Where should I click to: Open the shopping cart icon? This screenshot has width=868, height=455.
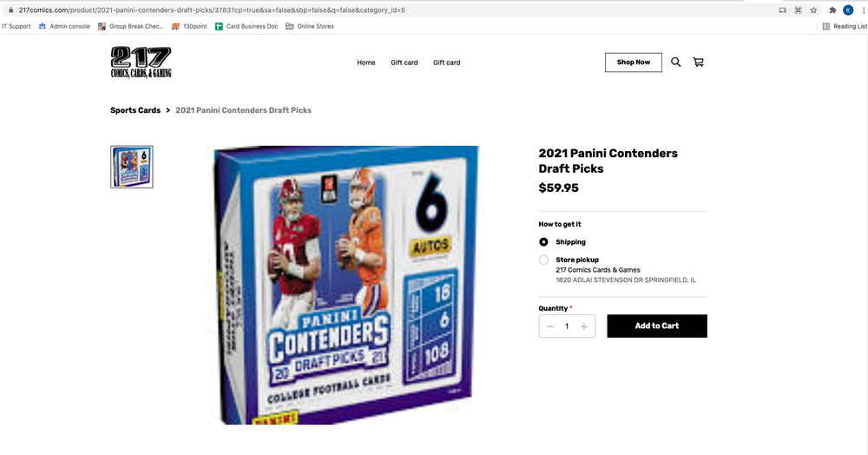[699, 62]
